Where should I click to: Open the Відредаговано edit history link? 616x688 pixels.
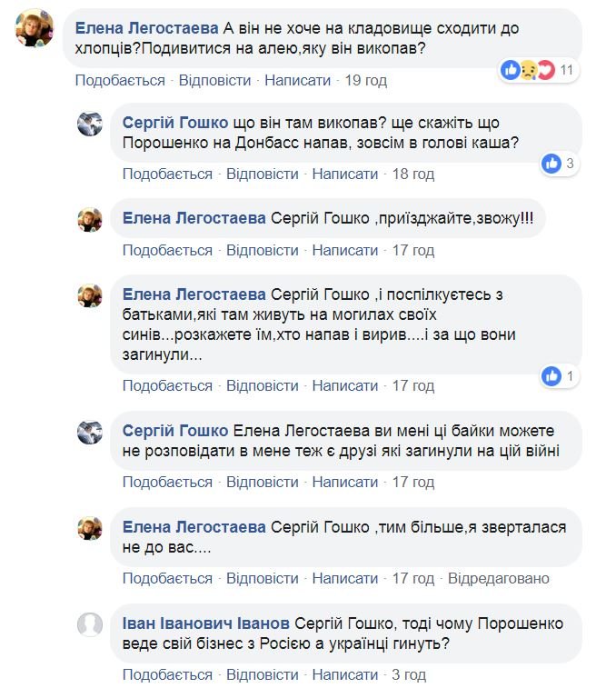(x=500, y=578)
